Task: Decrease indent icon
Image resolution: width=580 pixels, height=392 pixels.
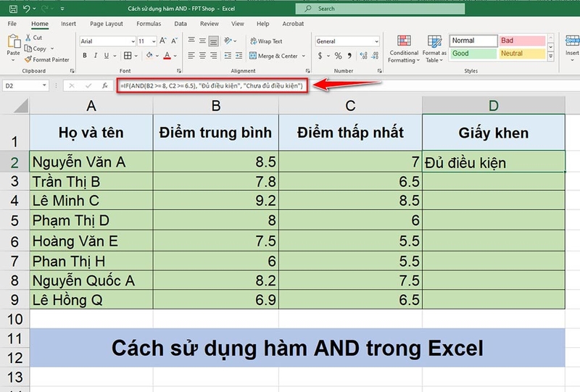Action: click(x=228, y=56)
